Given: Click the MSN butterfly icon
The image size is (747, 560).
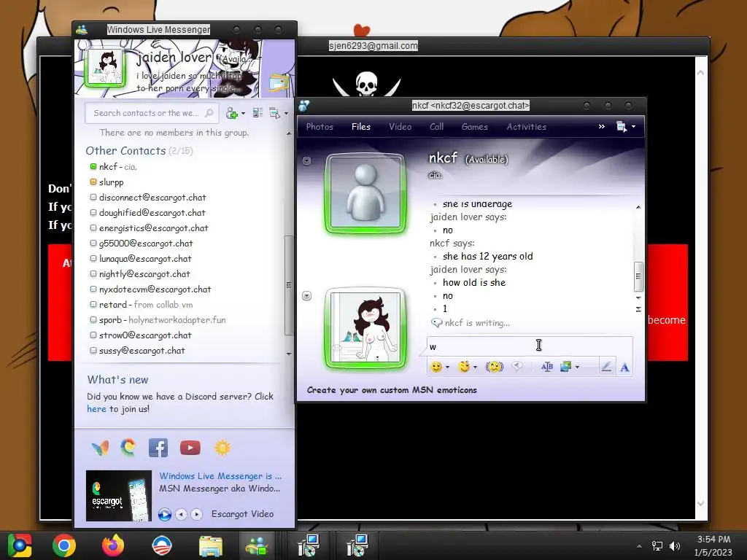Looking at the screenshot, I should (100, 448).
